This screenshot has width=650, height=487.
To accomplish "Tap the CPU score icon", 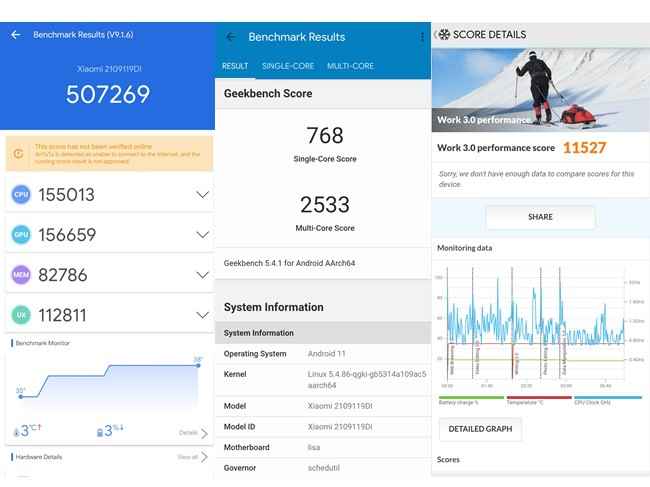I will click(21, 194).
